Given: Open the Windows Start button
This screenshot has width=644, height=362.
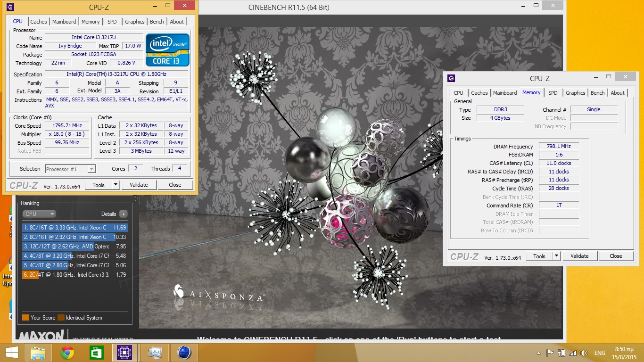Looking at the screenshot, I should coord(11,352).
